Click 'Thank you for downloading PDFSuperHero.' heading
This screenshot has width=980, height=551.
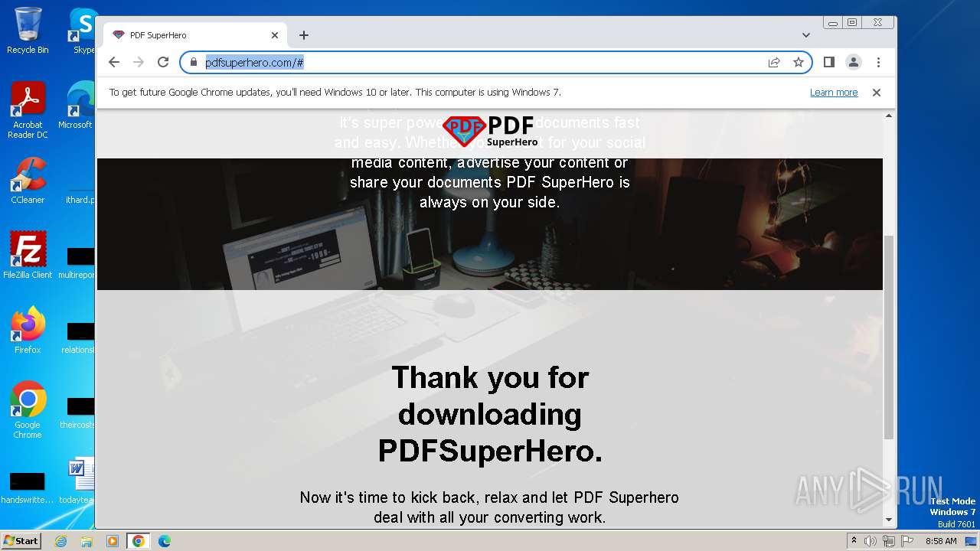point(490,414)
